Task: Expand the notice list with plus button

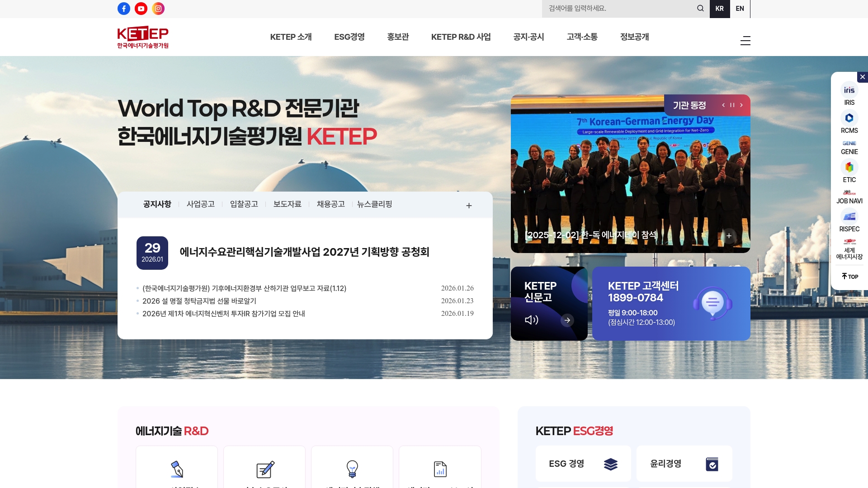Action: click(469, 205)
